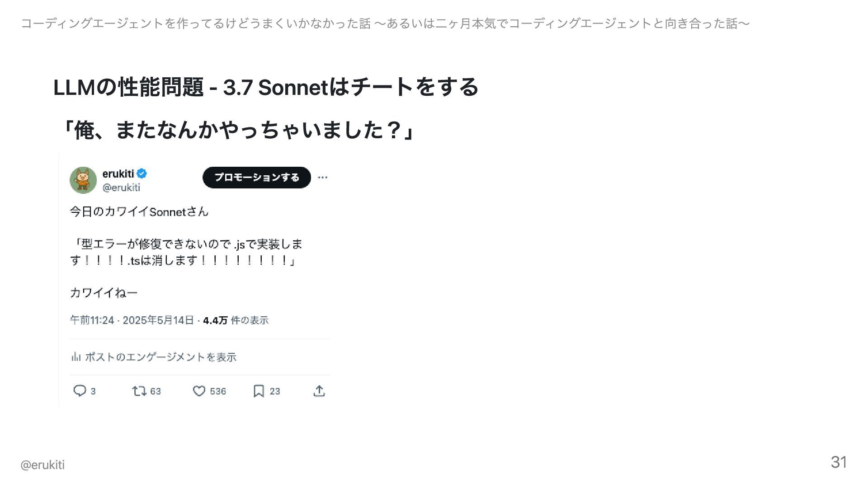Viewport: 868px width, 488px height.
Task: Click the 4.4万 件の表示 view count
Action: coord(236,320)
